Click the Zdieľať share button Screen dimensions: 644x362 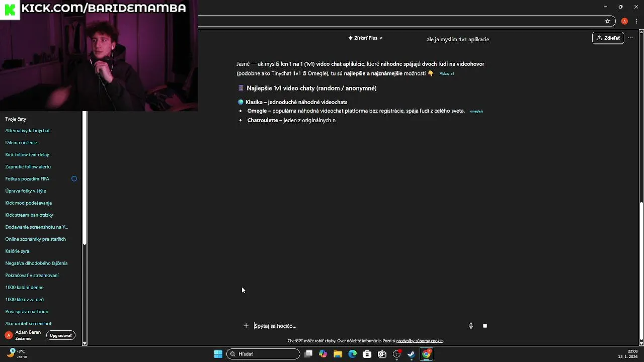[608, 38]
